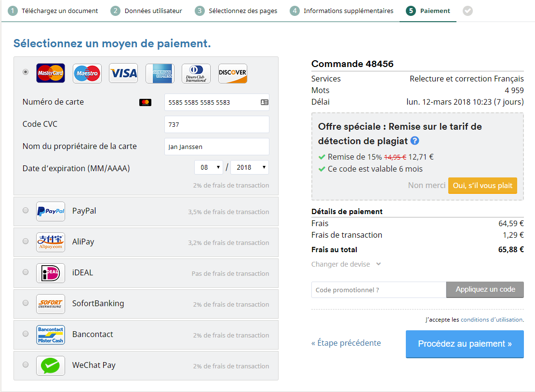Click the step 1 number circle

click(13, 11)
